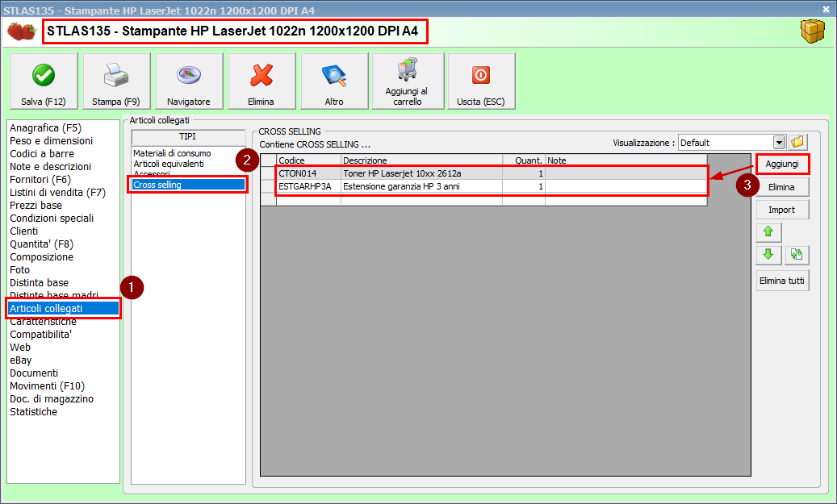Click the Stampa (F9) printer button

[x=116, y=81]
